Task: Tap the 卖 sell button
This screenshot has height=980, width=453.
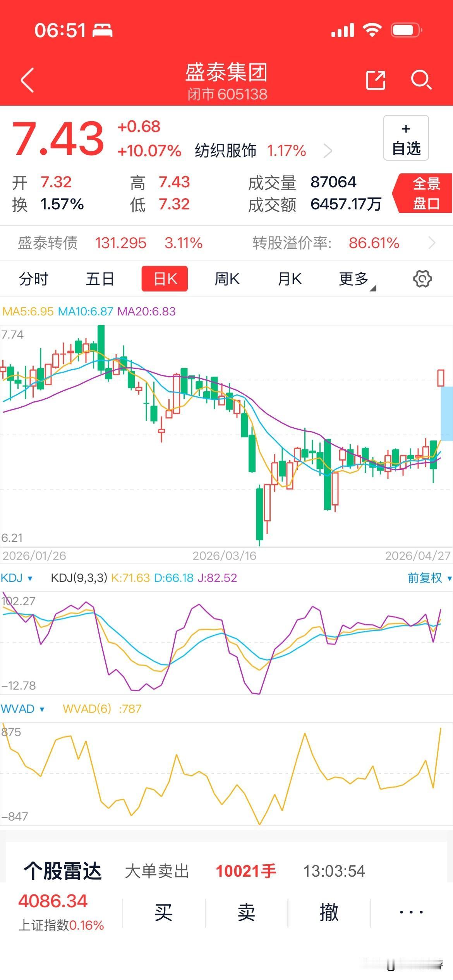Action: tap(246, 913)
